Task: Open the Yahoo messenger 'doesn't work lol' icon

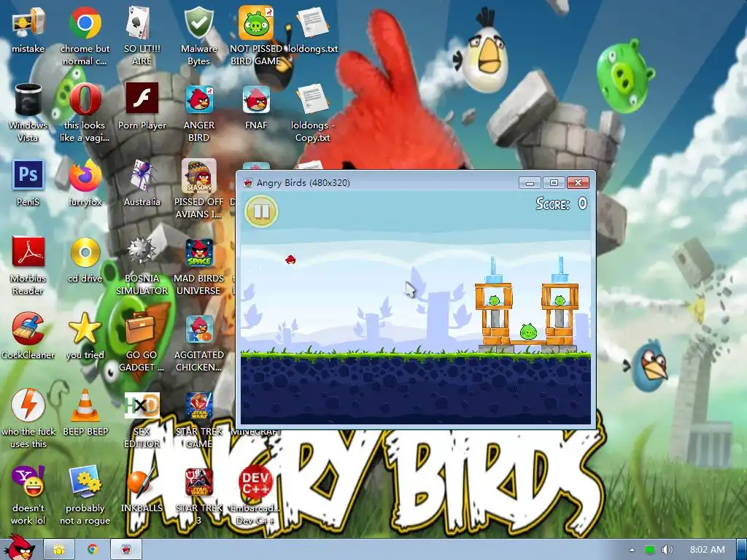Action: coord(28,482)
